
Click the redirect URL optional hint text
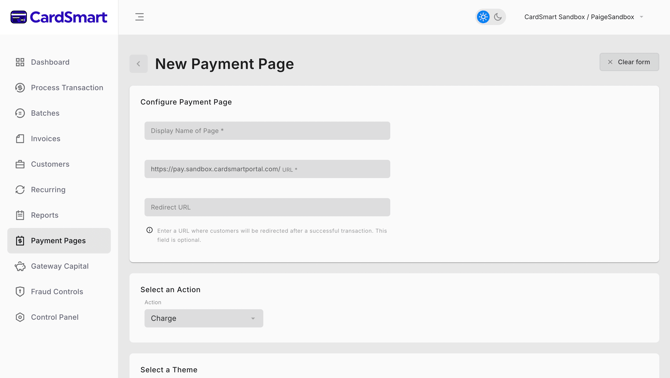pos(272,235)
